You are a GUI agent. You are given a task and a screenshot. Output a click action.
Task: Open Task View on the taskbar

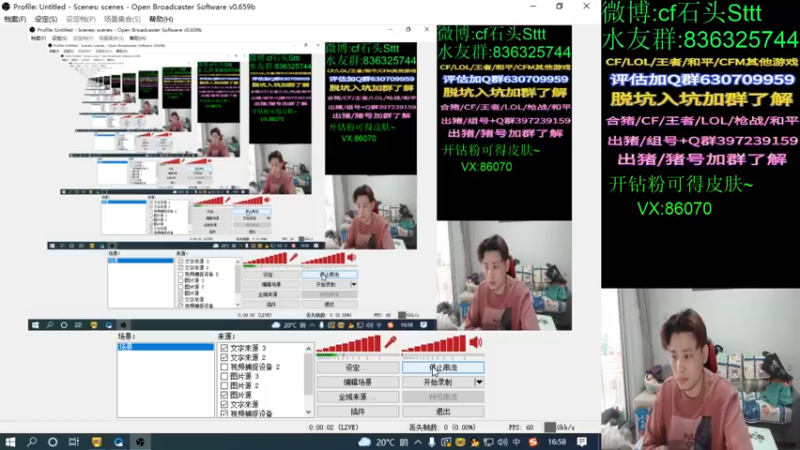coord(74,442)
